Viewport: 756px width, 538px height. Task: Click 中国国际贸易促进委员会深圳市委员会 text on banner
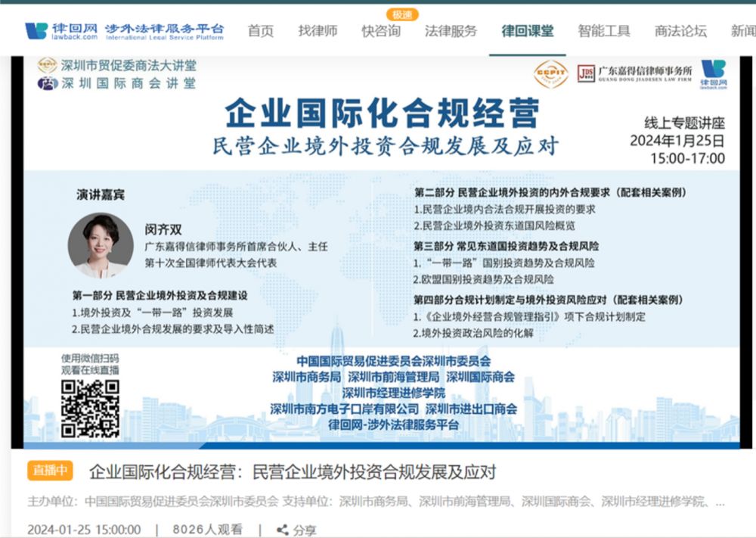tap(393, 361)
